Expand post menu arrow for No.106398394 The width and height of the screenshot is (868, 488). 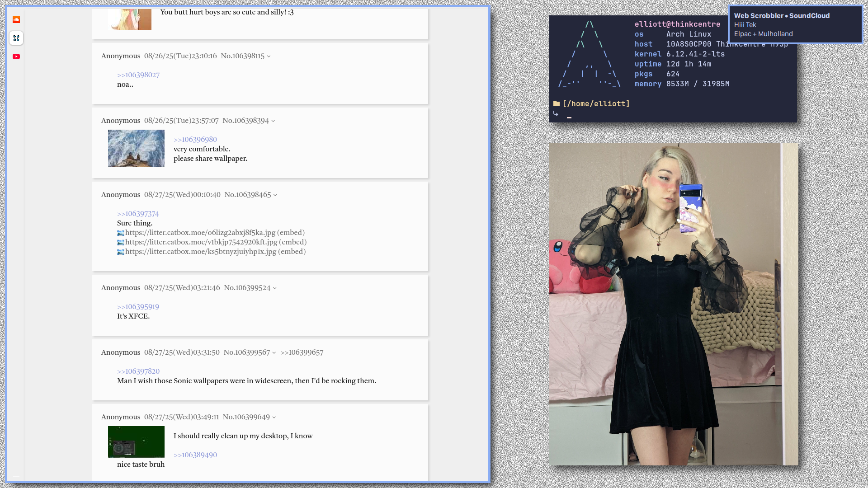pos(273,121)
